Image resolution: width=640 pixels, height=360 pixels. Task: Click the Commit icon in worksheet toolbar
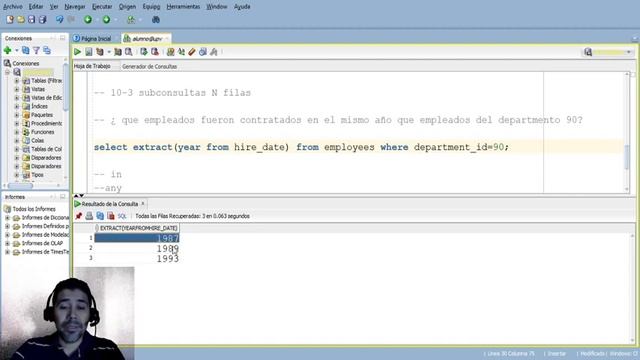[x=144, y=52]
